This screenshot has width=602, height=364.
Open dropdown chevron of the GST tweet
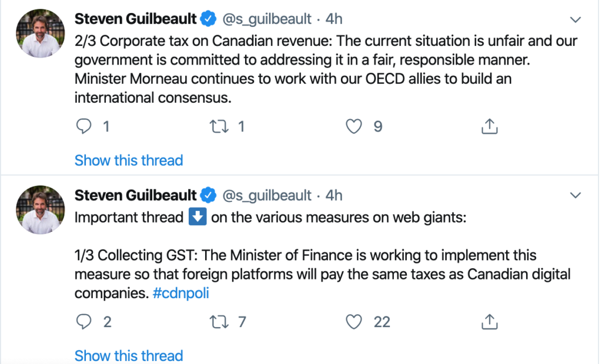(575, 196)
